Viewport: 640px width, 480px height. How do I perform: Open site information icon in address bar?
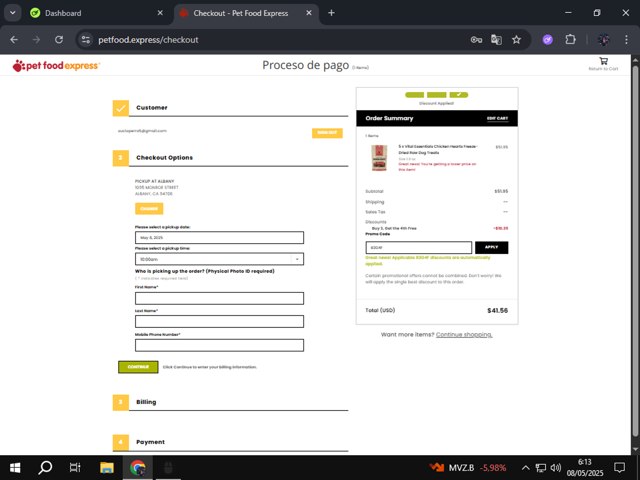[86, 40]
